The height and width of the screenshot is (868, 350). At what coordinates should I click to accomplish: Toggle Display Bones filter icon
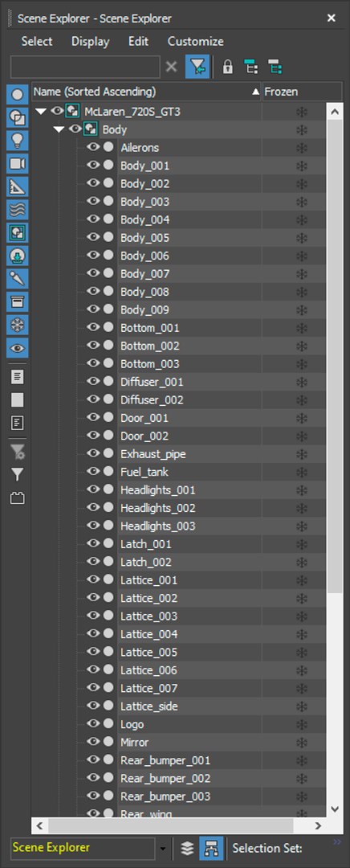point(17,278)
